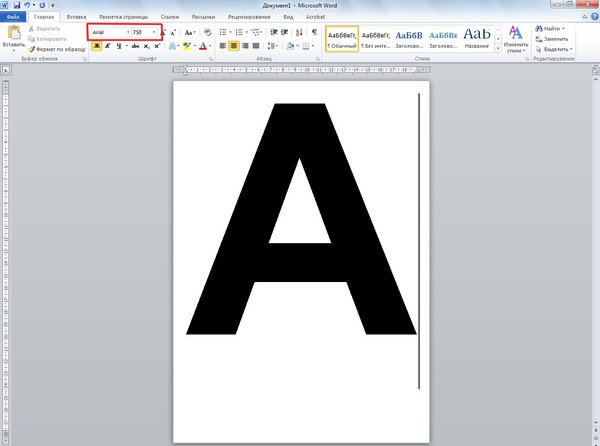600x446 pixels.
Task: Switch to the Вставка tab
Action: tap(76, 17)
